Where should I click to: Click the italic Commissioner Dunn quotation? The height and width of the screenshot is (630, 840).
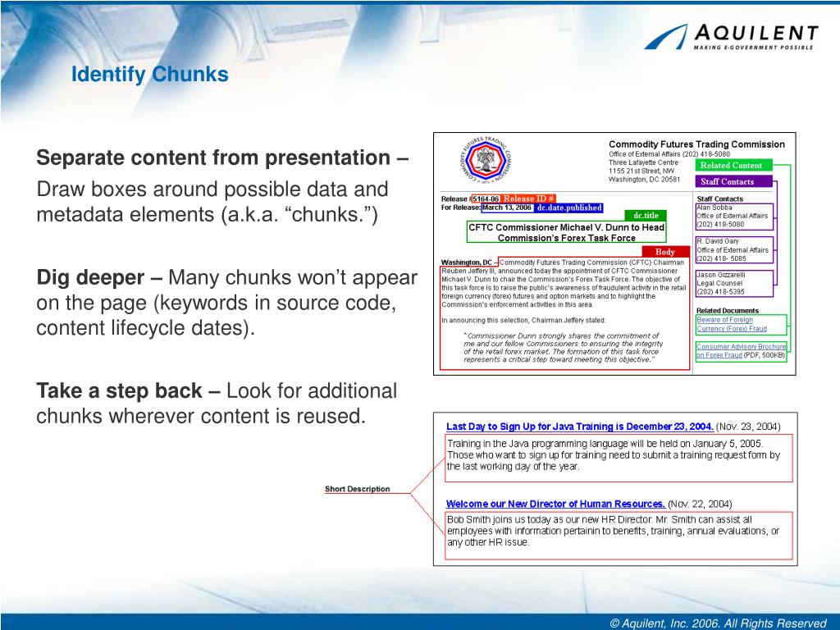[x=563, y=348]
